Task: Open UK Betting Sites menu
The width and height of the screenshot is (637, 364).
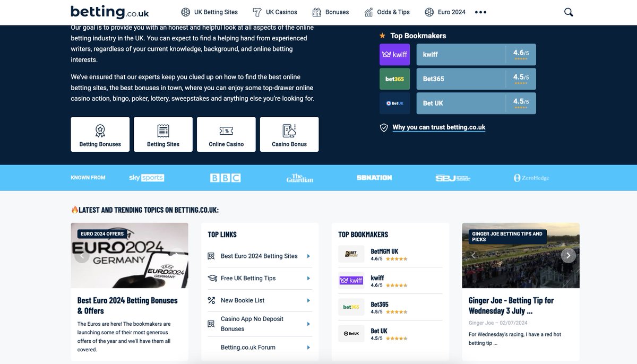Action: (209, 12)
